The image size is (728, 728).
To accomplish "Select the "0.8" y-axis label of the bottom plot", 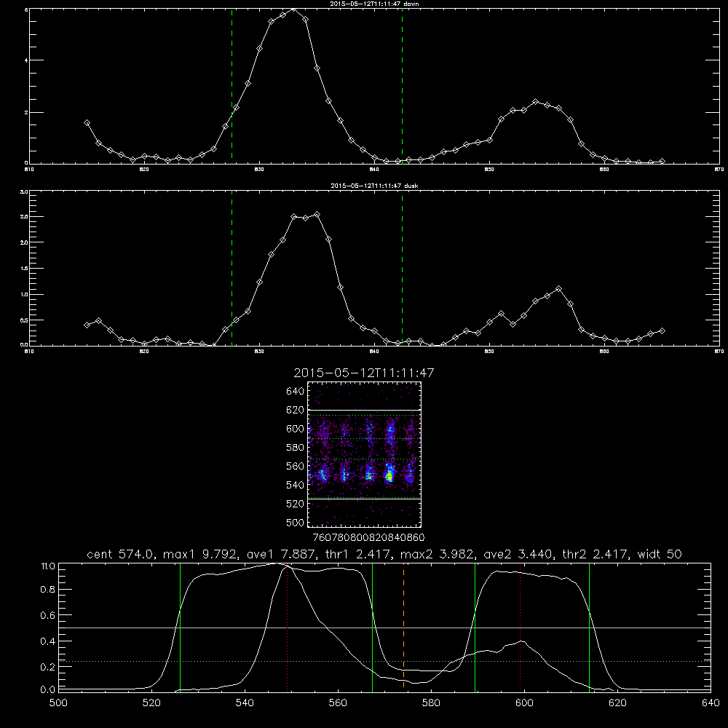I will point(48,589).
